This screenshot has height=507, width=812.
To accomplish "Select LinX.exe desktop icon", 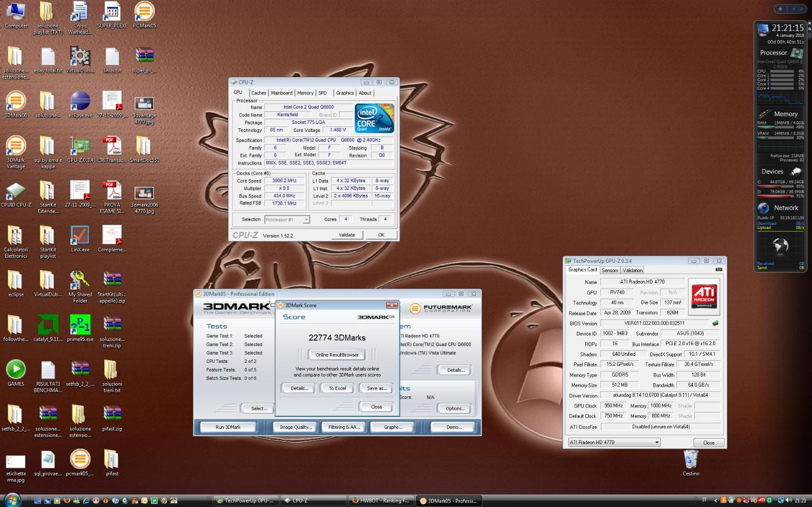I will click(80, 239).
